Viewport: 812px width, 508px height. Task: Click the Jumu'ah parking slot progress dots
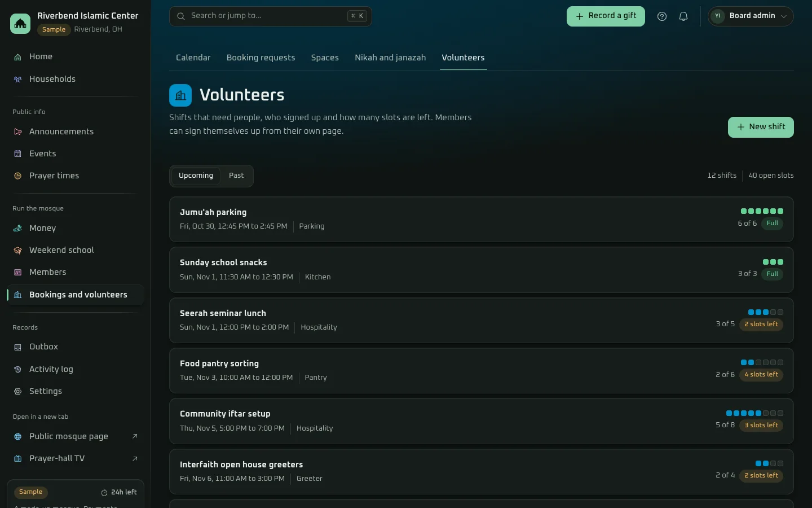click(762, 211)
